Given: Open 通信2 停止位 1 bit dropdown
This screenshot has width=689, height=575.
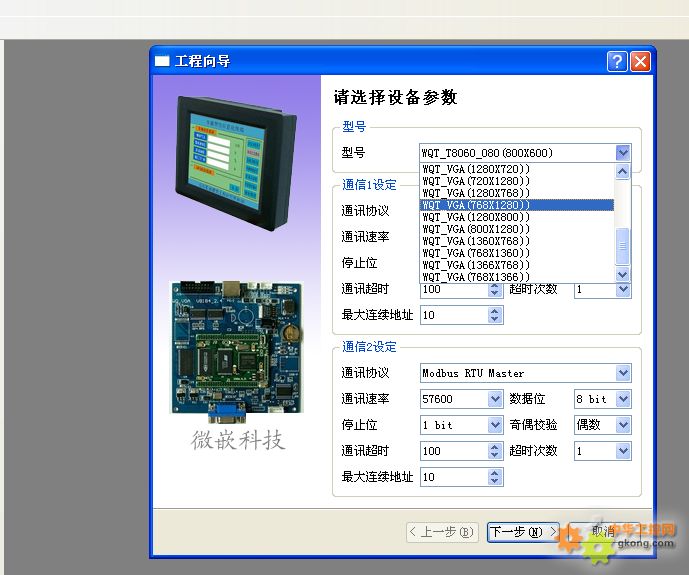Looking at the screenshot, I should point(495,425).
